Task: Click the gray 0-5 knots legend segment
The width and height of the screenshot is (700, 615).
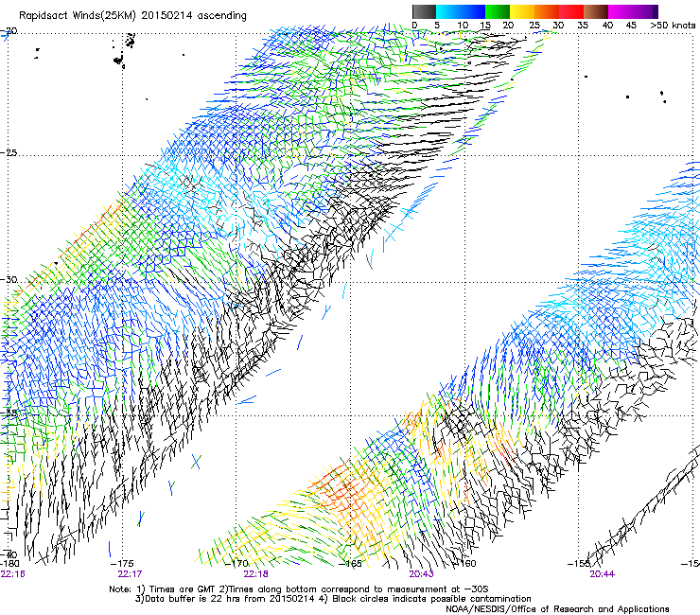Action: 424,11
